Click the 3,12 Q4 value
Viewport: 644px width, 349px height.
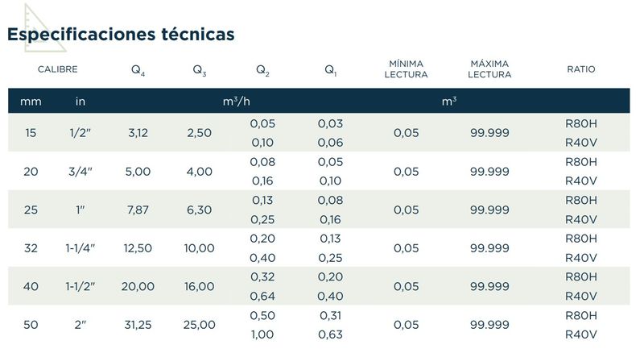138,133
